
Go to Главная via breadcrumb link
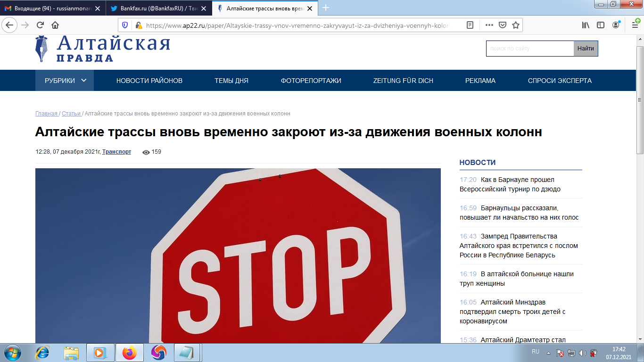pos(46,113)
